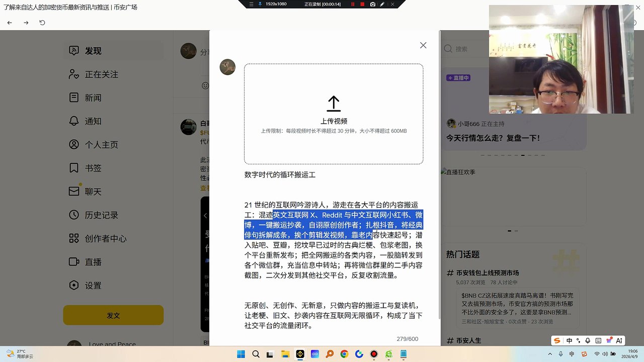Open the topic 币安钱包上线预测市场
Viewport: 644px width, 362px height.
487,273
